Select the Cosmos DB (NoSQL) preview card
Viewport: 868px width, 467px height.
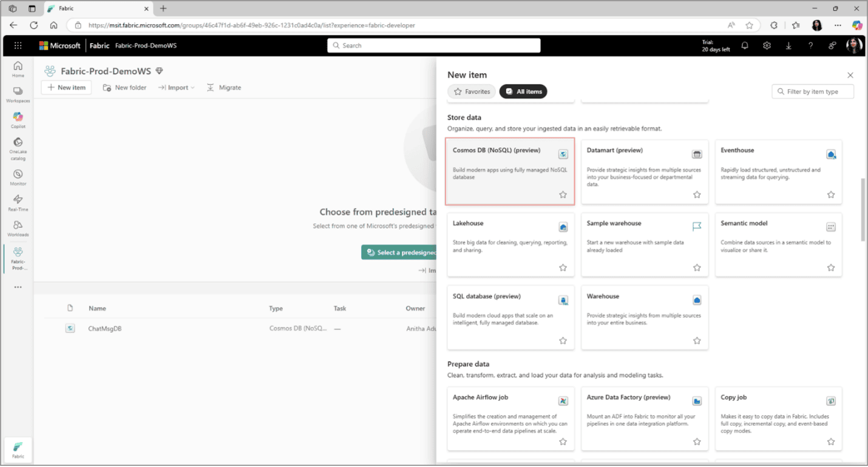pyautogui.click(x=510, y=172)
